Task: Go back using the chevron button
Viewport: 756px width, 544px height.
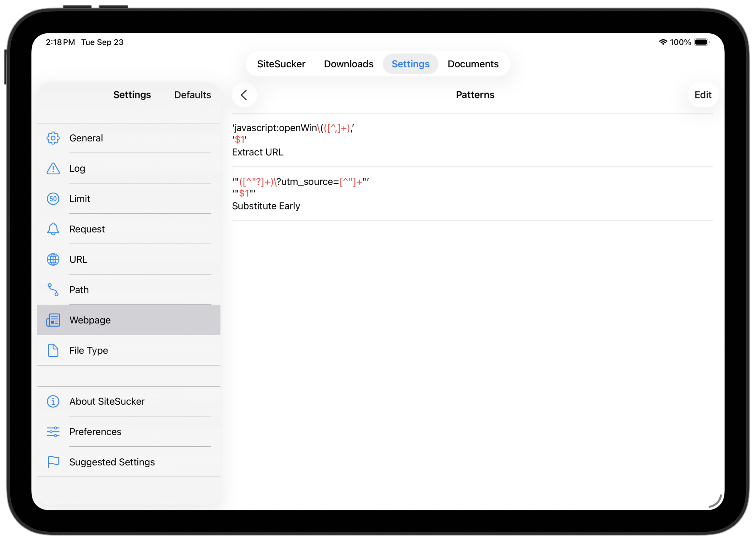Action: click(244, 95)
